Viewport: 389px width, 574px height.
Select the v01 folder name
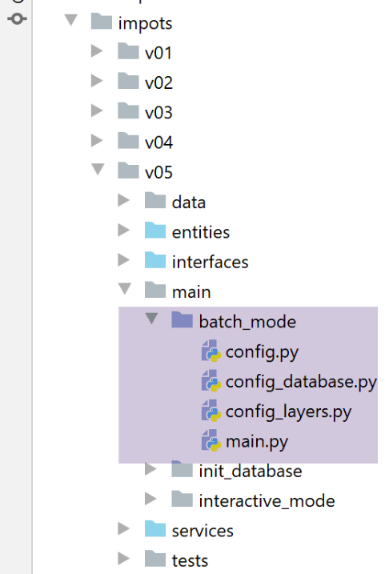158,53
